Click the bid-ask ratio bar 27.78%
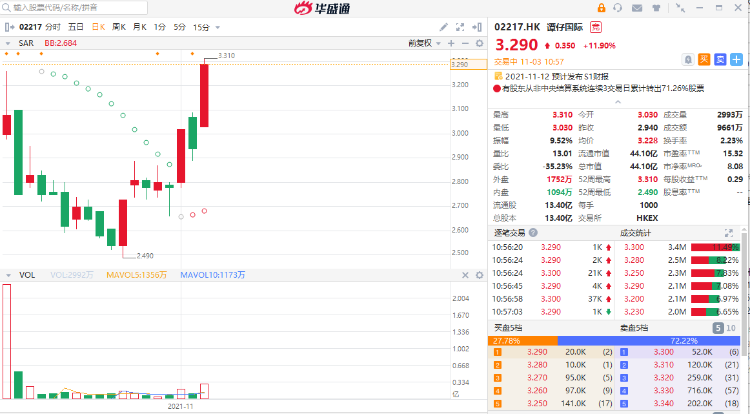Viewport: 750px width, 414px height. pos(523,341)
